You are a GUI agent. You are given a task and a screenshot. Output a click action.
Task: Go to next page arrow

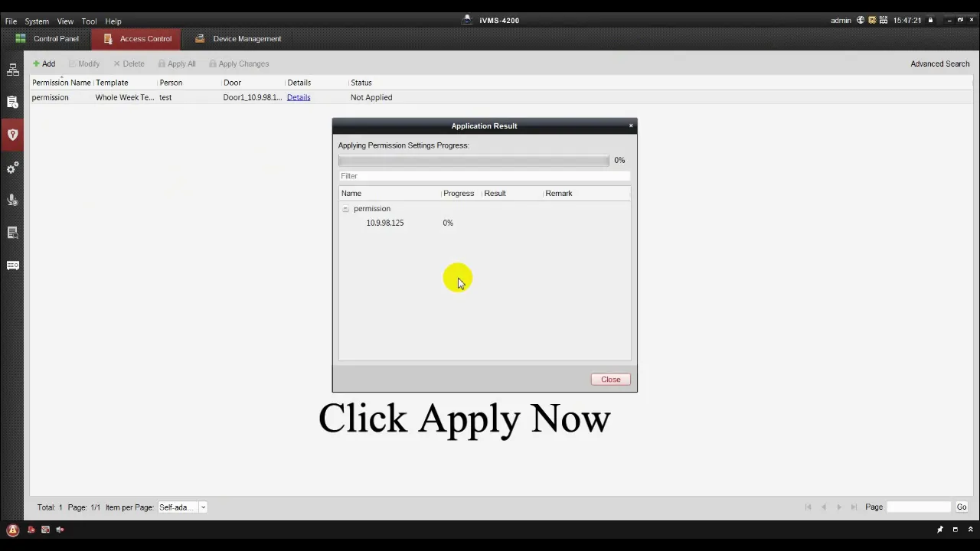coord(839,507)
